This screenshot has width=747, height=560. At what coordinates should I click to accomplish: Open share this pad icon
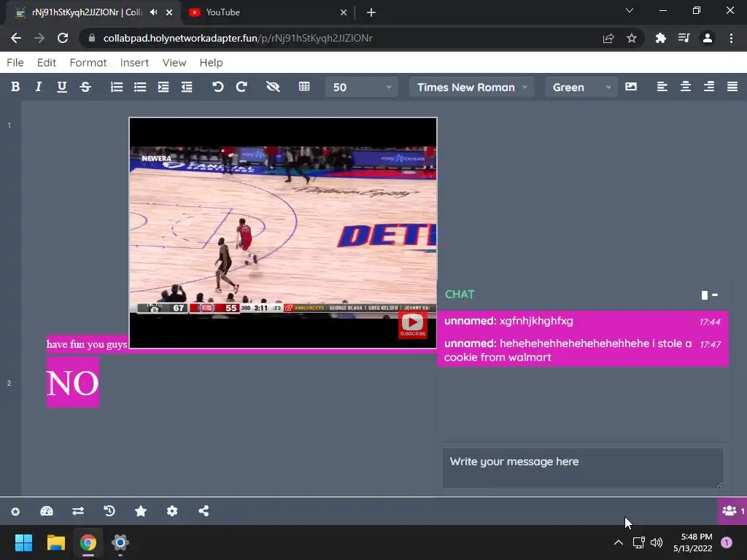tap(204, 511)
